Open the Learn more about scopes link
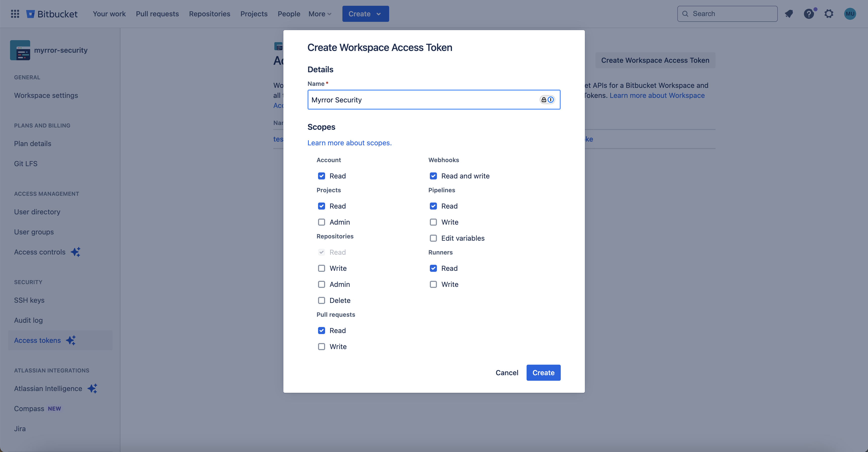 349,143
